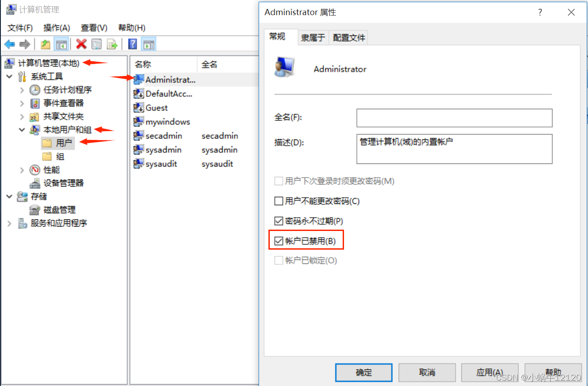Open 设备管理器 in the tree
Image resolution: width=588 pixels, height=386 pixels.
point(63,183)
